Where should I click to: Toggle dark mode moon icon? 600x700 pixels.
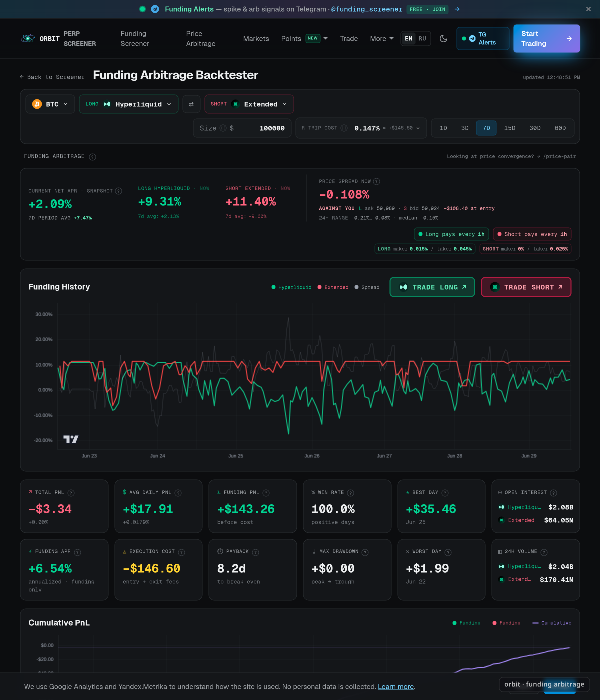click(443, 38)
